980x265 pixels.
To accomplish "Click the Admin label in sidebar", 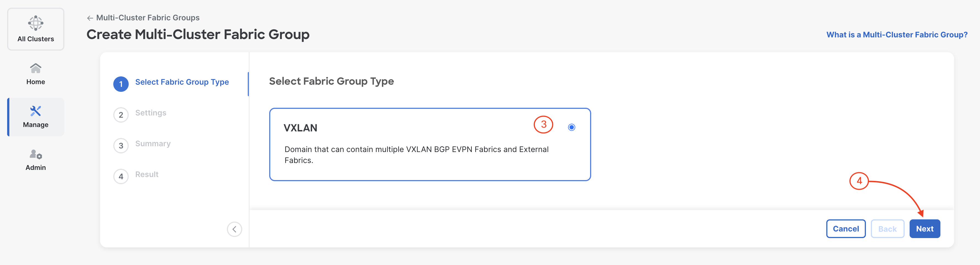I will [x=36, y=168].
